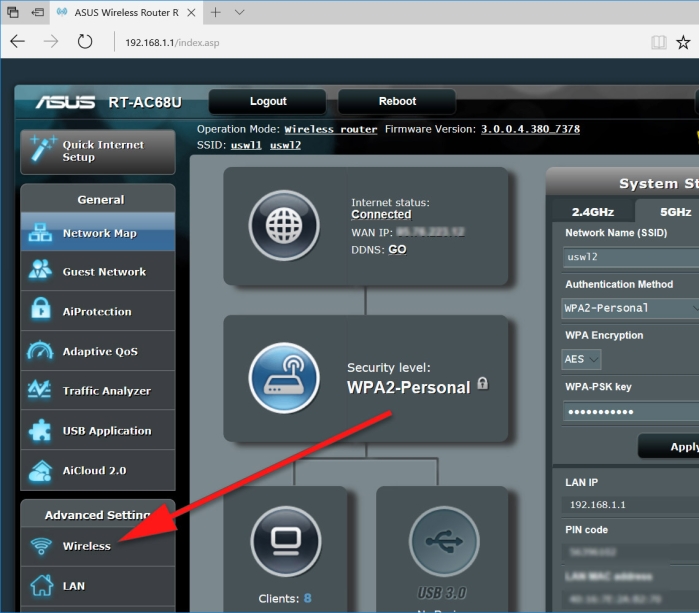Click the Reboot button

point(397,101)
